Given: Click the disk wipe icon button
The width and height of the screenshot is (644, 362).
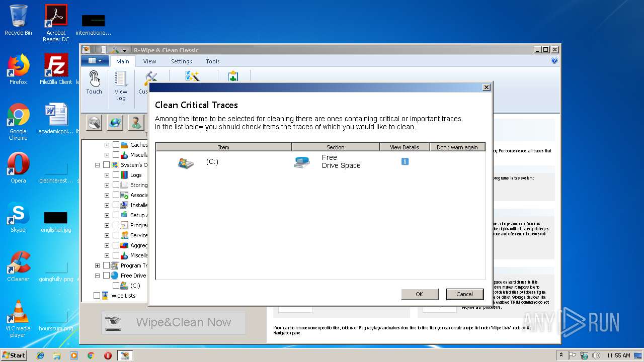Looking at the screenshot, I should click(94, 122).
